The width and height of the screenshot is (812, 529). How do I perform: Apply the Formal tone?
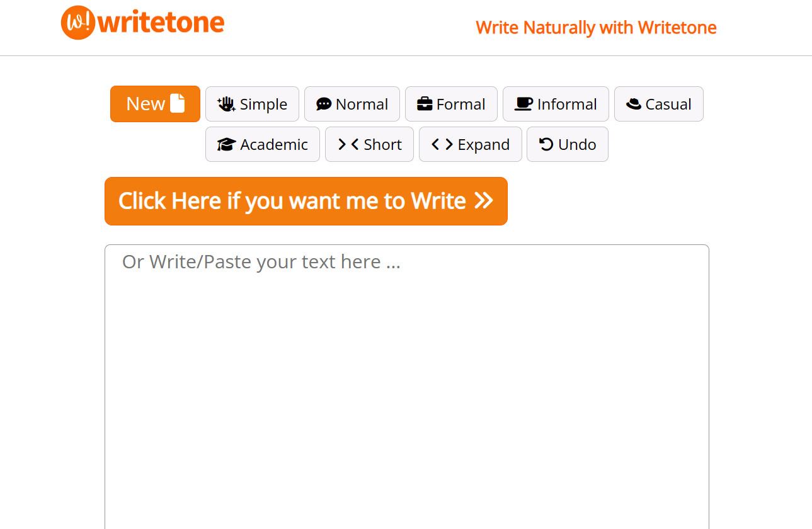pyautogui.click(x=451, y=104)
